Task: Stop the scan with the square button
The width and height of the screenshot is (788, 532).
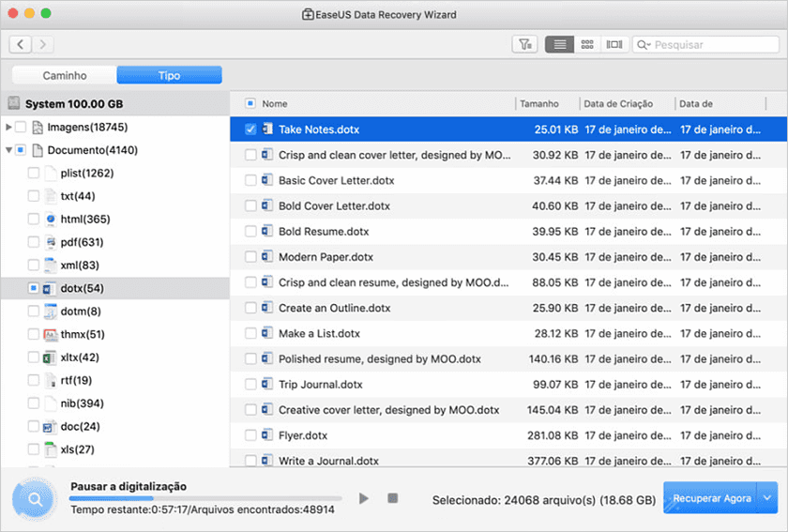Action: pyautogui.click(x=392, y=498)
